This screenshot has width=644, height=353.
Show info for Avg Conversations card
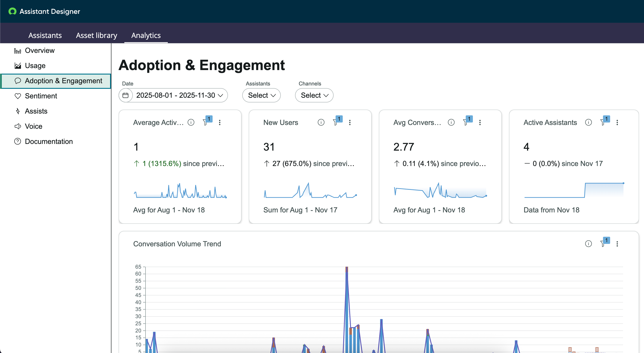pos(451,123)
